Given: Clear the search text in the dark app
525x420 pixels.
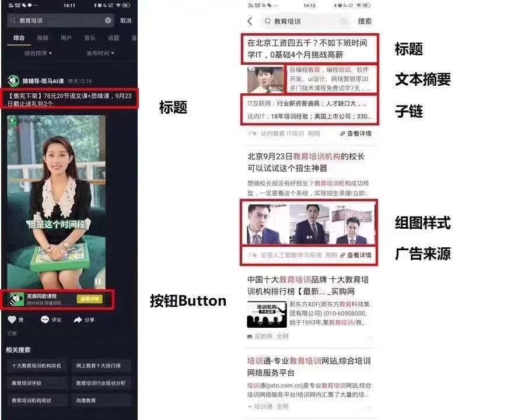Looking at the screenshot, I should pos(108,20).
